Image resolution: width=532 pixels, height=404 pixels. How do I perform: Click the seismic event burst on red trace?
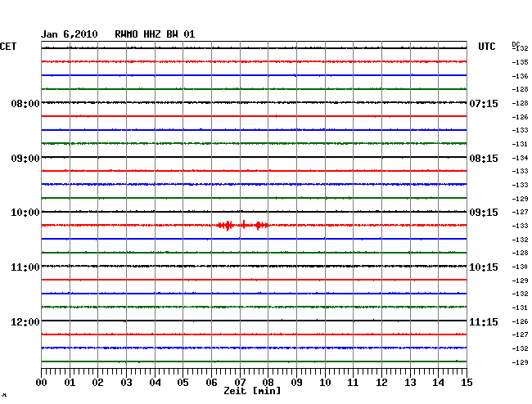(x=242, y=225)
